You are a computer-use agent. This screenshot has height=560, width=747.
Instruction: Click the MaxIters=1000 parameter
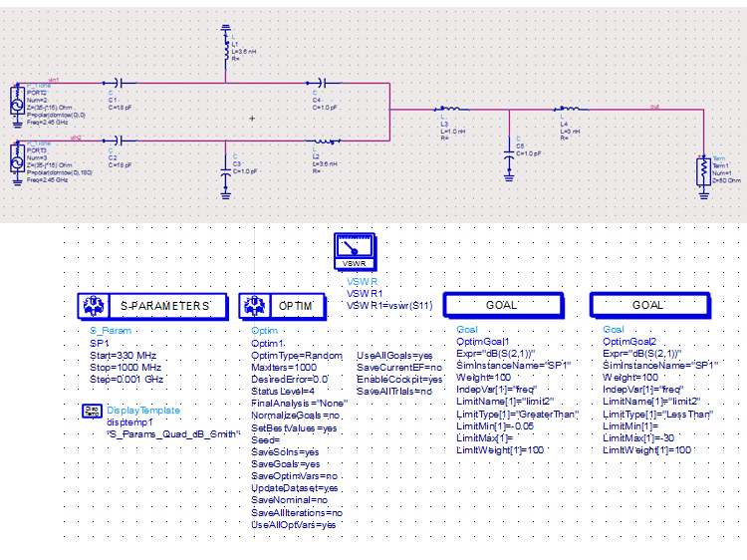coord(284,368)
